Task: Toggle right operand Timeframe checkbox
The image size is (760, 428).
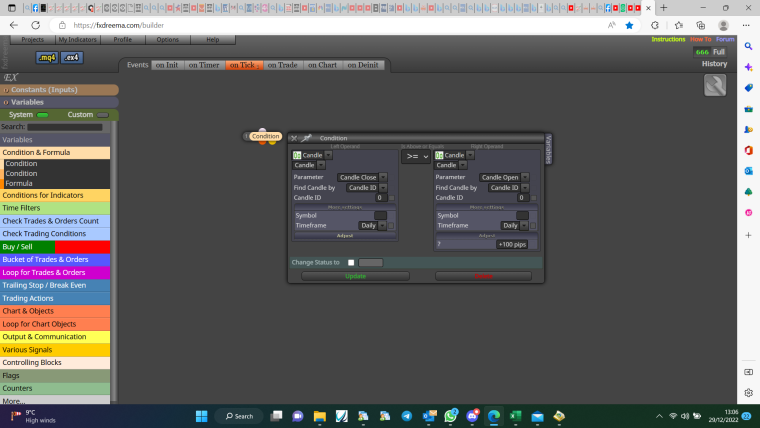Action: [533, 225]
